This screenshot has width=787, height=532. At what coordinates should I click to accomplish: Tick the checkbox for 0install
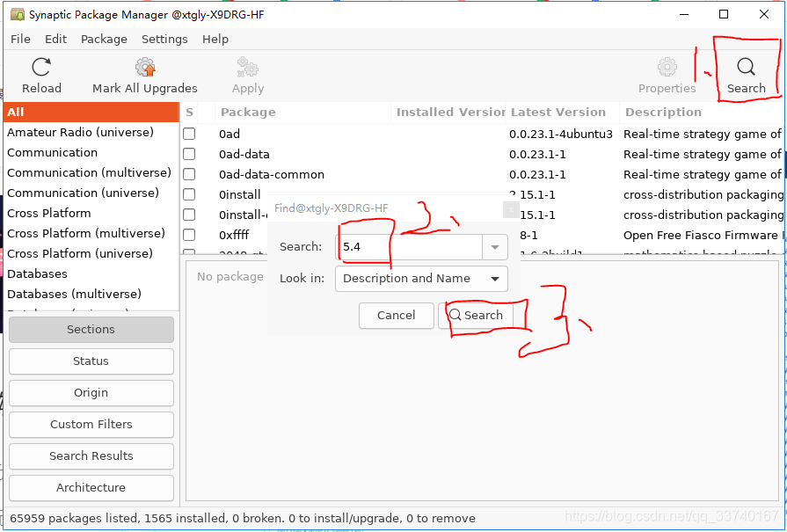pos(189,194)
